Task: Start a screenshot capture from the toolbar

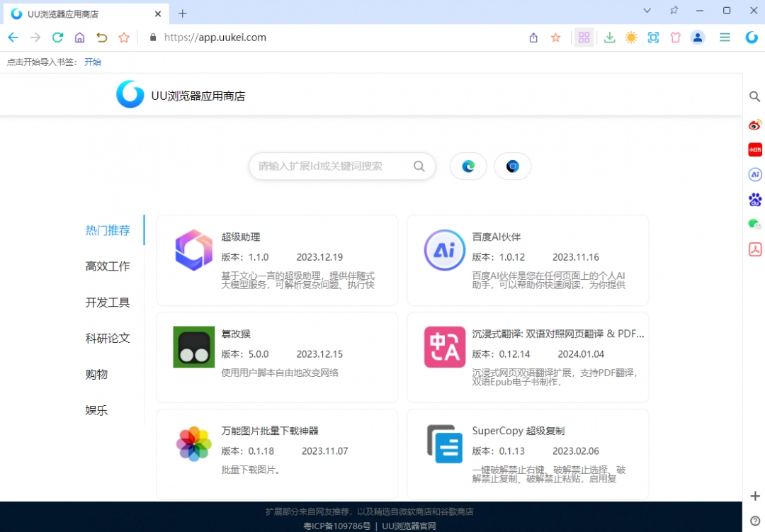Action: pos(653,38)
